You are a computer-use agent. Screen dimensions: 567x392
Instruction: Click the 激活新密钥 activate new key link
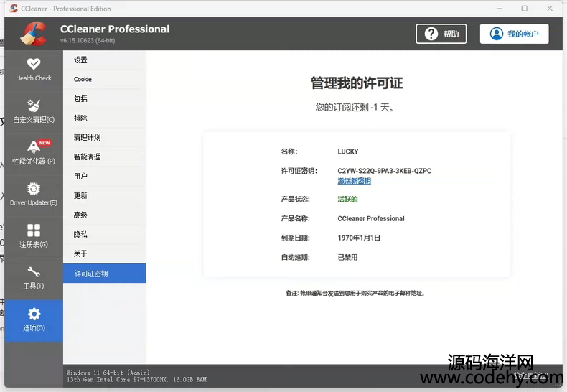354,181
